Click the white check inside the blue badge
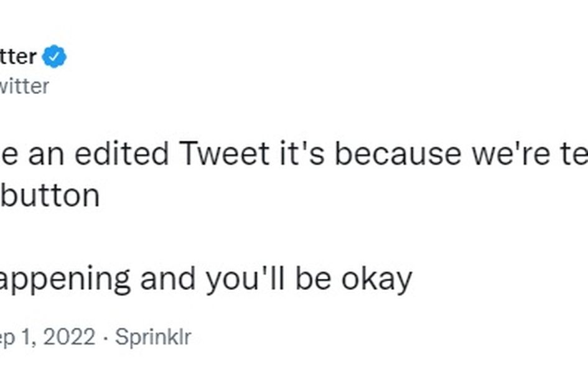The image size is (588, 392). (55, 57)
